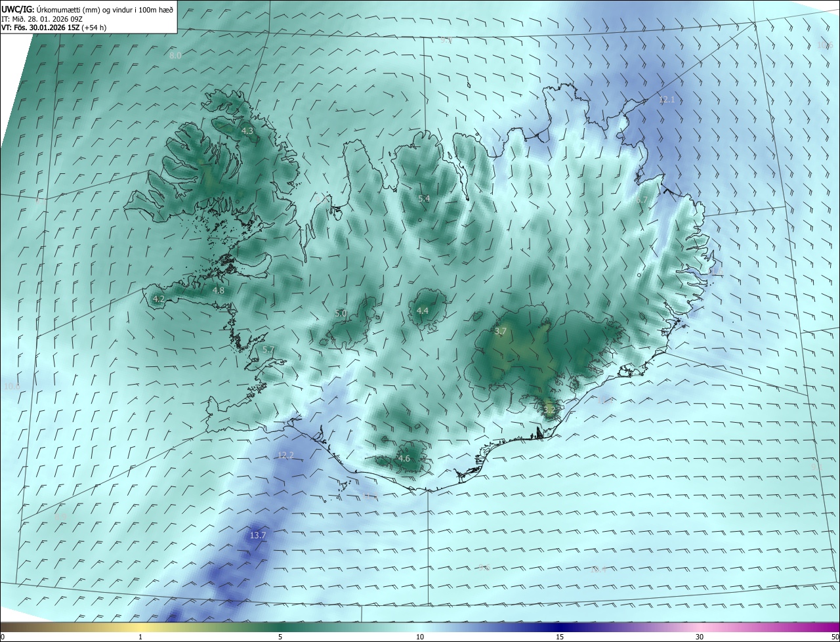
Task: Click the 5.0 value on the map
Action: pos(341,314)
